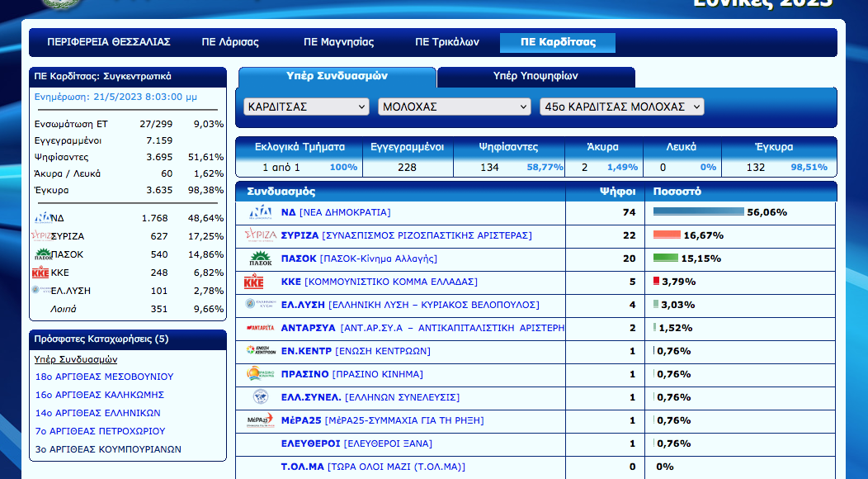The height and width of the screenshot is (479, 868).
Task: Click the ΑΝΤΑΡΣΥΑ party logo
Action: click(261, 328)
